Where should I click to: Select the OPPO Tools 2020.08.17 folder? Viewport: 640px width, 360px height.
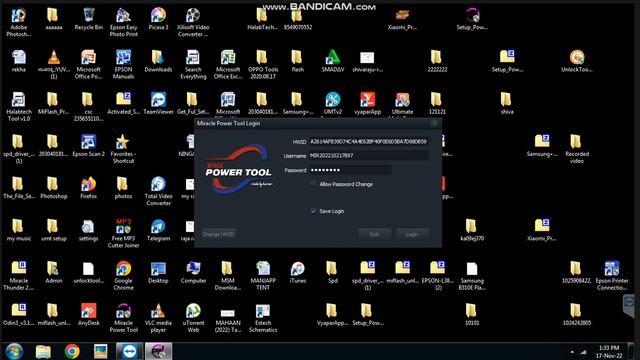coord(263,64)
